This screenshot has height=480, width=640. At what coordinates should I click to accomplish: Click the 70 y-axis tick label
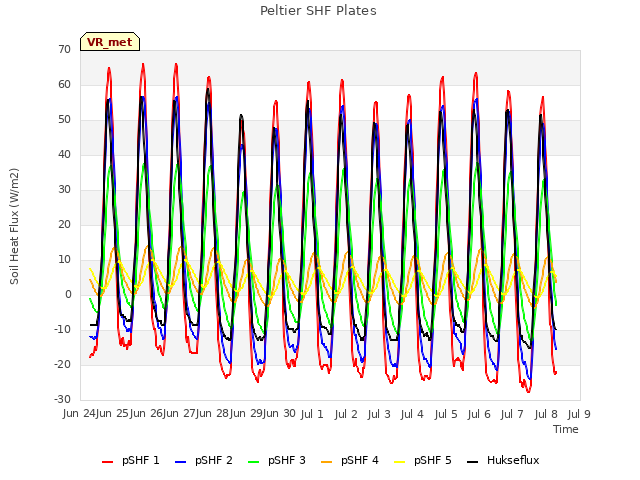[x=64, y=49]
